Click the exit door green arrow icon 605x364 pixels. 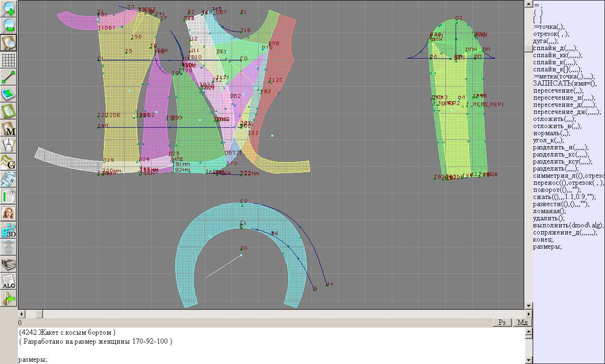[9, 298]
